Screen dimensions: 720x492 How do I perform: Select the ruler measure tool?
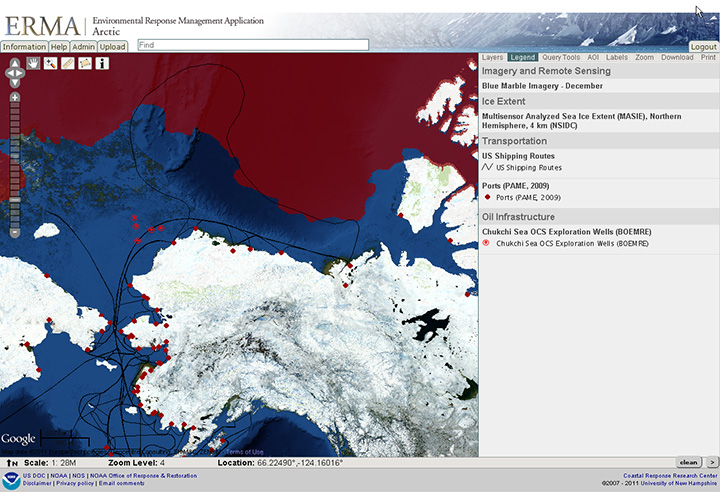point(68,63)
